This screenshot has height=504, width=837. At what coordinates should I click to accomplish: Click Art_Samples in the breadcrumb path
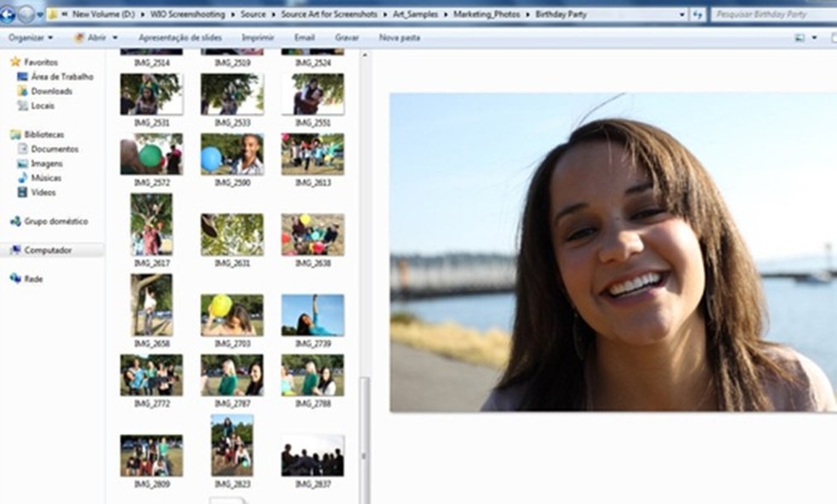coord(415,14)
